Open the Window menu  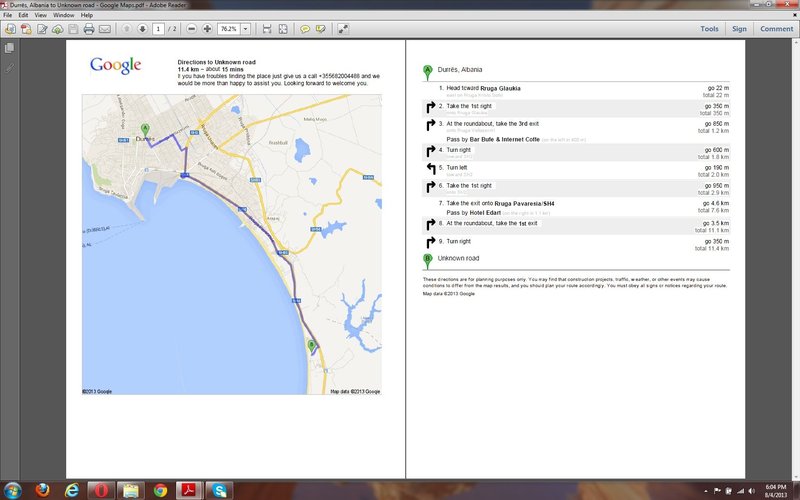click(64, 15)
